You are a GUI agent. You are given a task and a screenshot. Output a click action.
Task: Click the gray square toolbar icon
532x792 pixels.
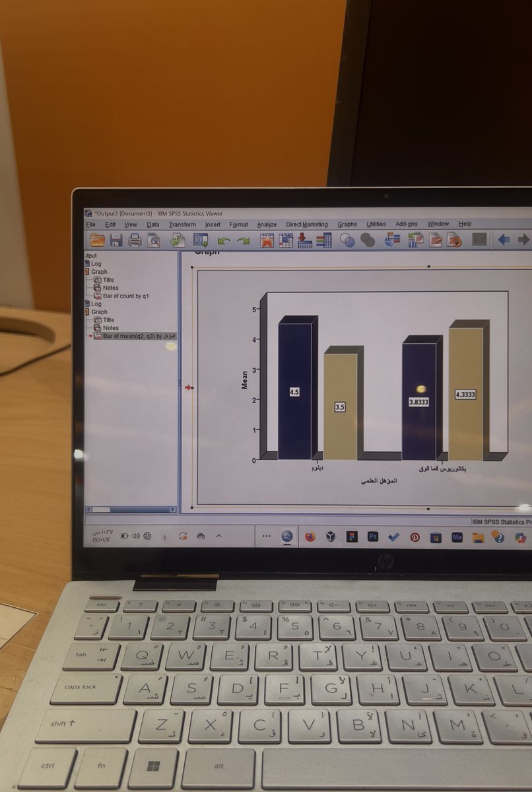(x=480, y=240)
